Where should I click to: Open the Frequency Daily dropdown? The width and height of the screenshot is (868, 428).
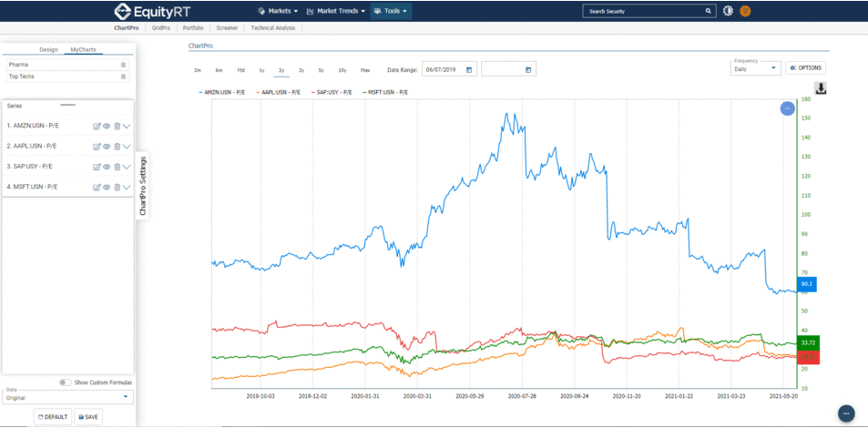[x=755, y=68]
